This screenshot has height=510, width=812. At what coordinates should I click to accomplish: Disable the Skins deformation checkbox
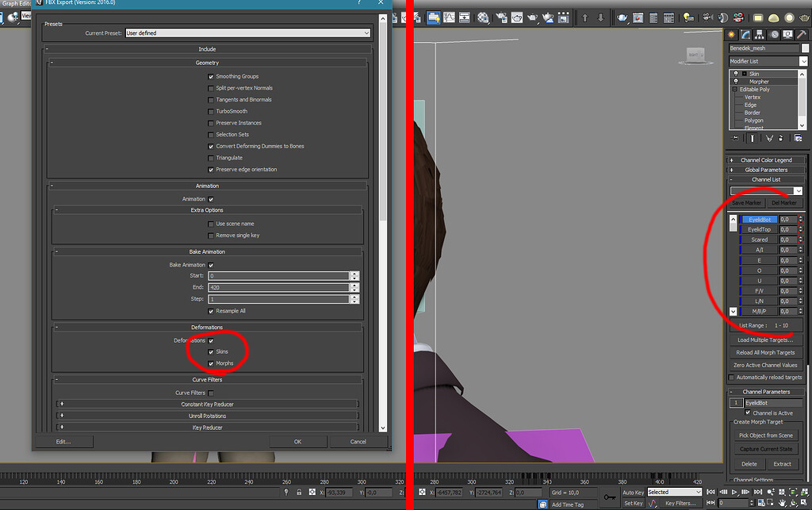tap(213, 351)
